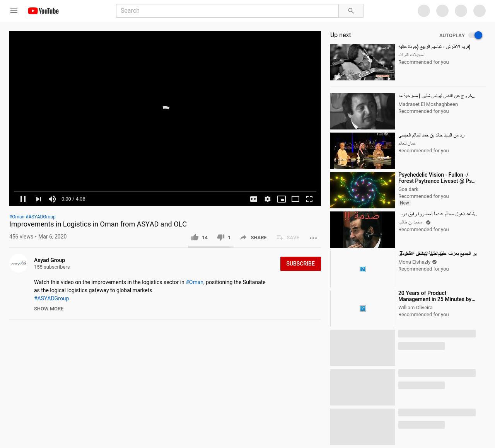The height and width of the screenshot is (448, 495).
Task: Subscribe to Asyad Group channel
Action: coord(300,264)
